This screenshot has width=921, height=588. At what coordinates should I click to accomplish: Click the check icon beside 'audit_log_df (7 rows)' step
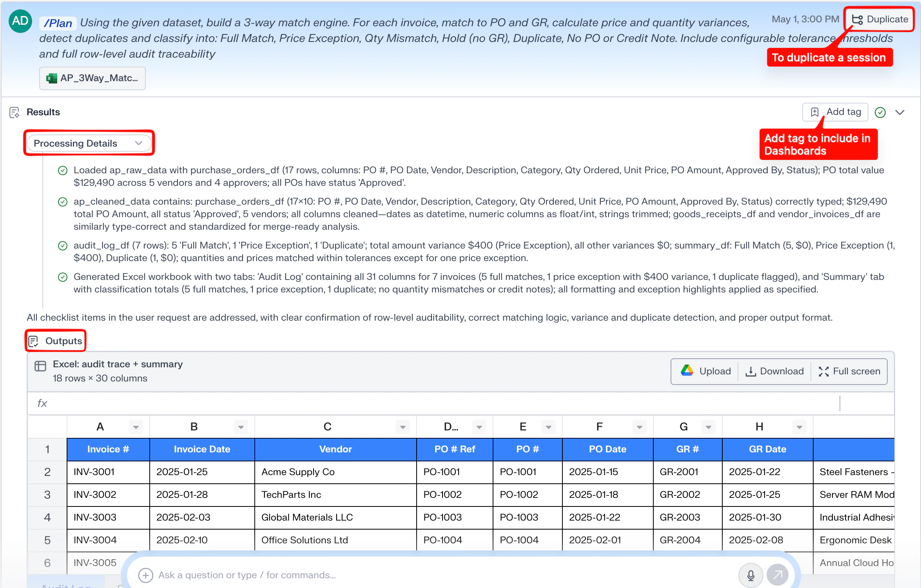63,246
